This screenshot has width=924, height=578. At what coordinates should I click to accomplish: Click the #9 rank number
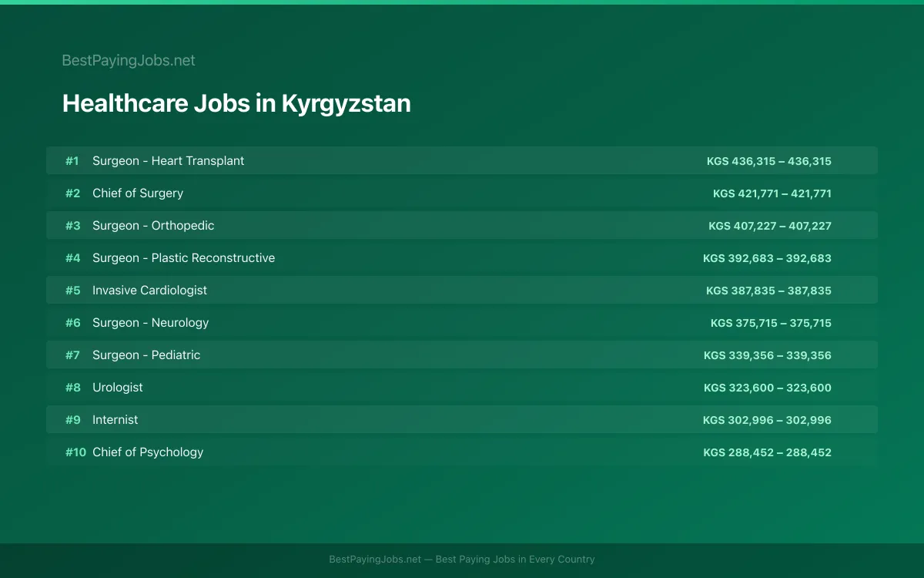(x=72, y=420)
